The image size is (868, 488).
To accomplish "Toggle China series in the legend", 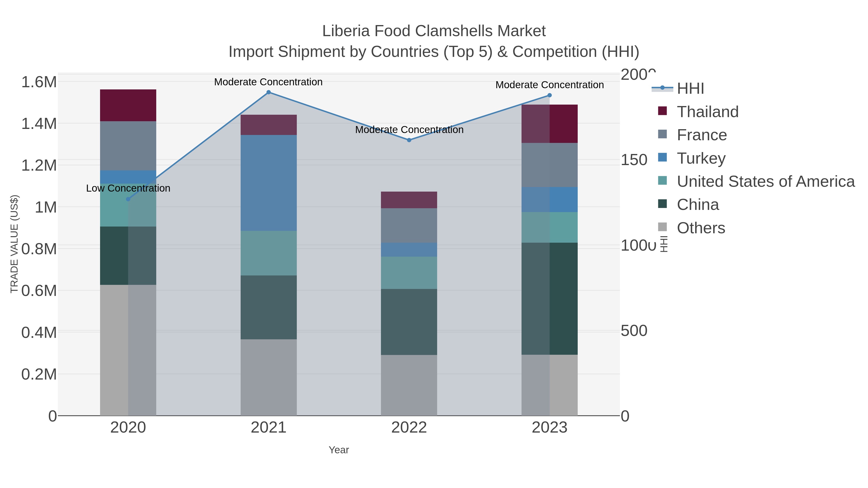I will pyautogui.click(x=688, y=205).
